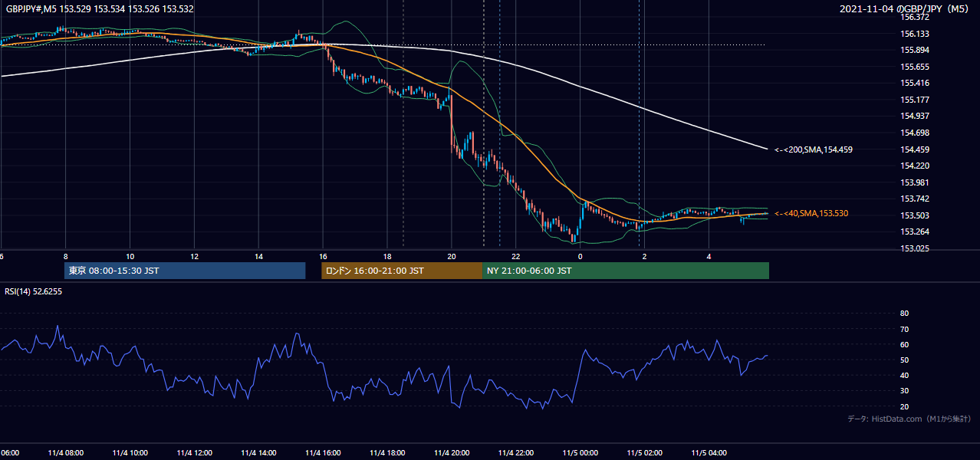Select the 東京 08:00-15:30 JST session bar
The height and width of the screenshot is (460, 980).
click(185, 271)
